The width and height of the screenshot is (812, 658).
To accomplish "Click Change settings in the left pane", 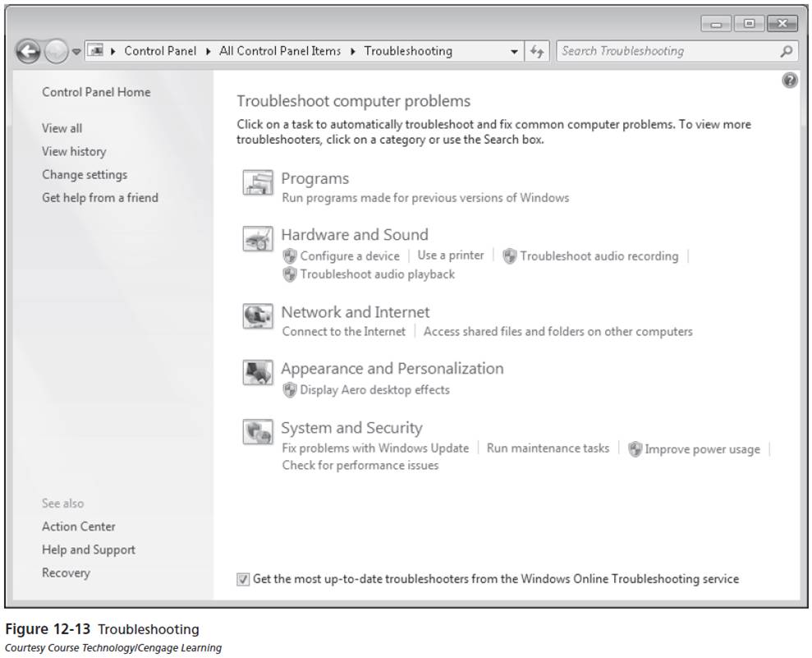I will click(x=85, y=175).
